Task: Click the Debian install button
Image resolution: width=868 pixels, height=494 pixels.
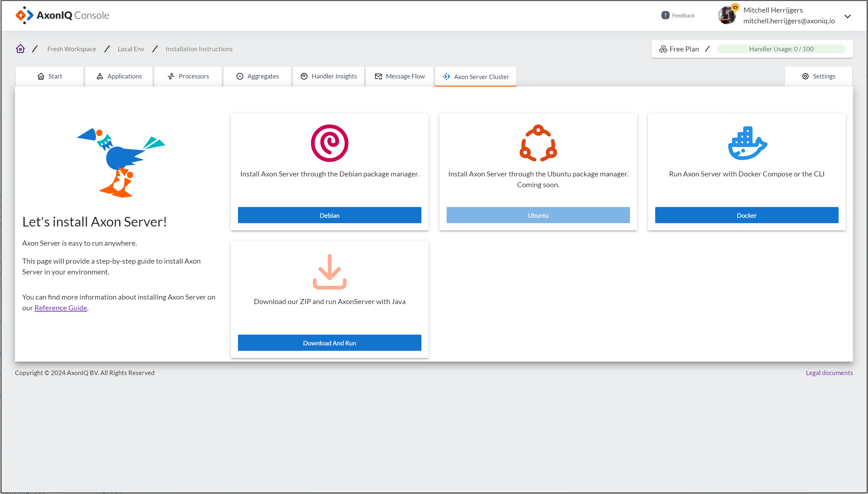Action: click(x=329, y=215)
